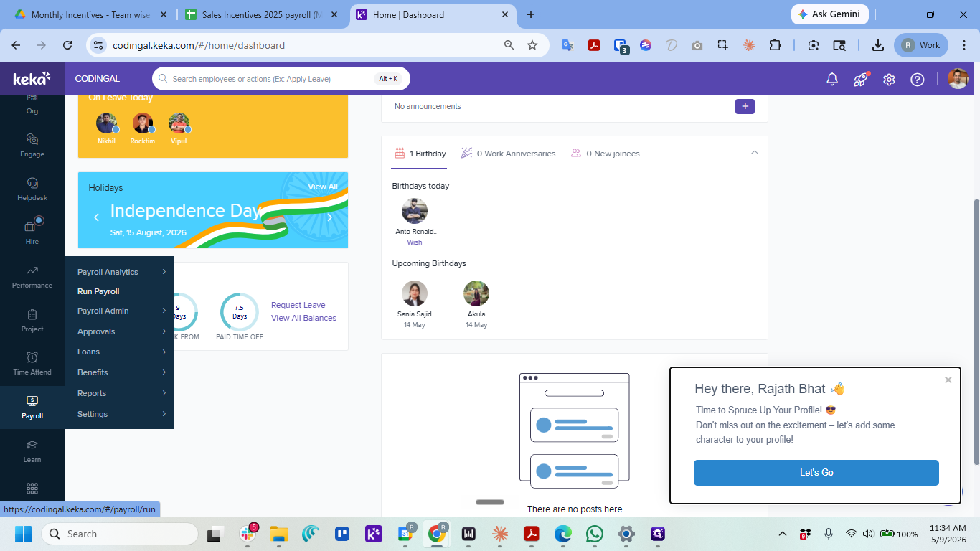Switch to 0 New joinees tab
The height and width of the screenshot is (551, 980).
pos(605,154)
